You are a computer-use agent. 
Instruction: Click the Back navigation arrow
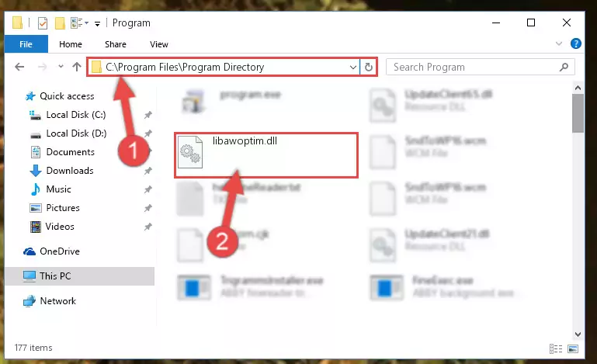(x=19, y=67)
